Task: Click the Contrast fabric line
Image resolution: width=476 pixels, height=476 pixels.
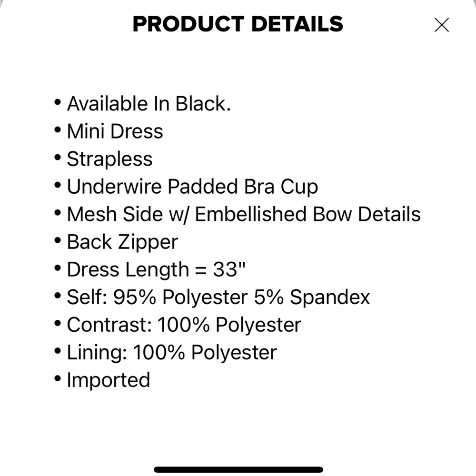Action: tap(184, 325)
